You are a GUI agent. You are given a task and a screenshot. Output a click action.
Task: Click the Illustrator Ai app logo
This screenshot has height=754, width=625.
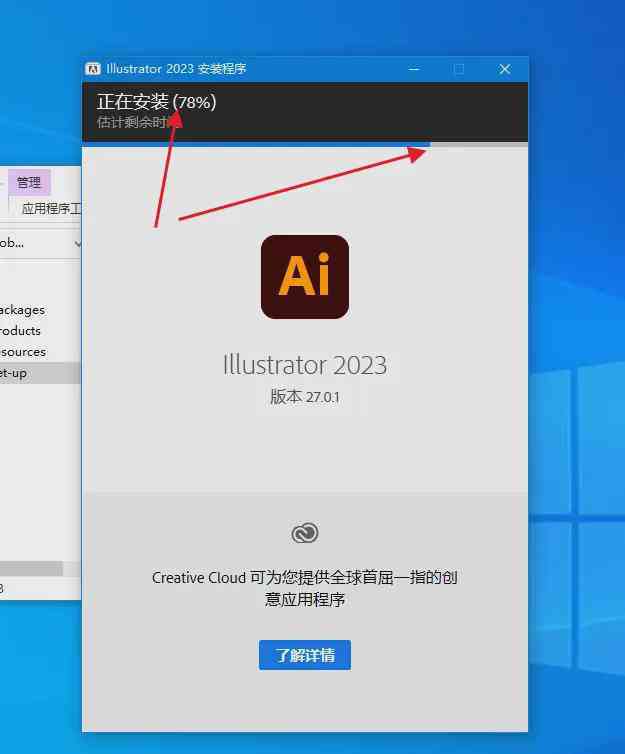(x=305, y=276)
